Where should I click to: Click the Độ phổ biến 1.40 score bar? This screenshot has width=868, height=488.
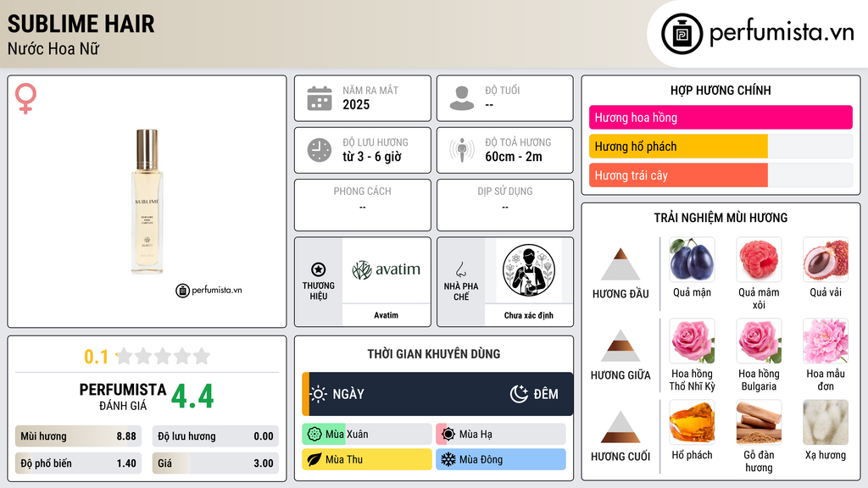[78, 463]
